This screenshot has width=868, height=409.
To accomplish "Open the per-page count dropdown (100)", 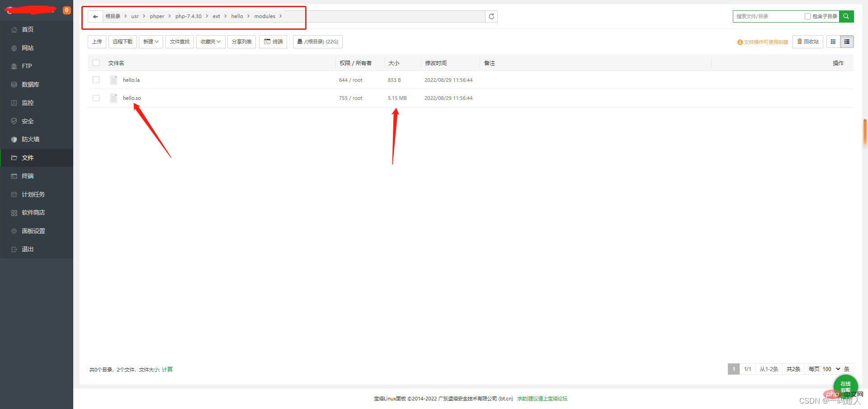I will [x=831, y=369].
